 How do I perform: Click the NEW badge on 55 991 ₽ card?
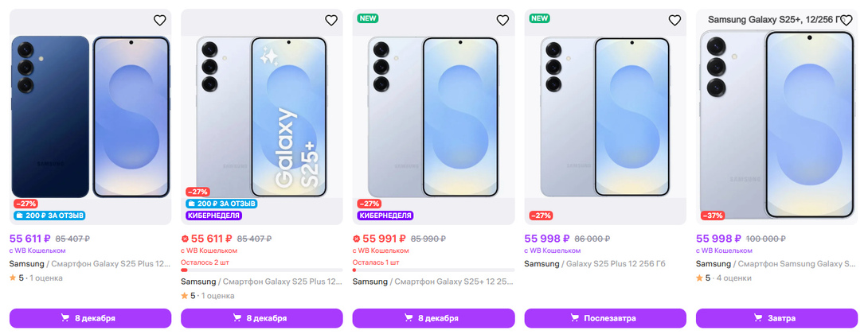click(368, 17)
